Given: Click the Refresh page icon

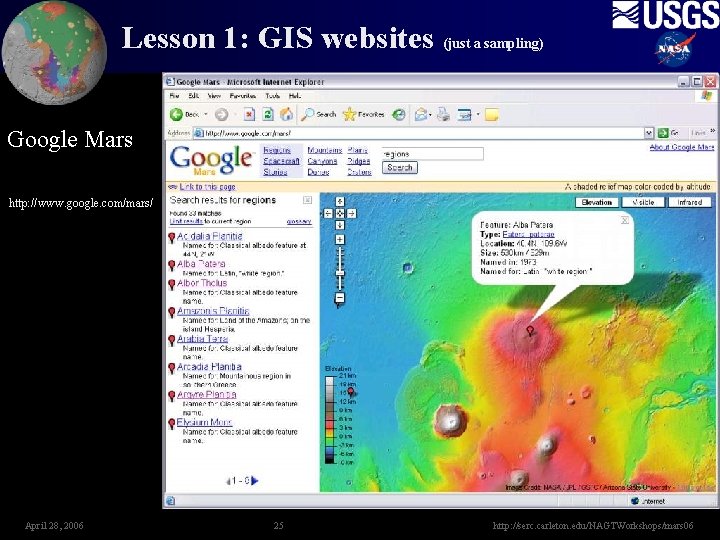Looking at the screenshot, I should click(x=268, y=114).
